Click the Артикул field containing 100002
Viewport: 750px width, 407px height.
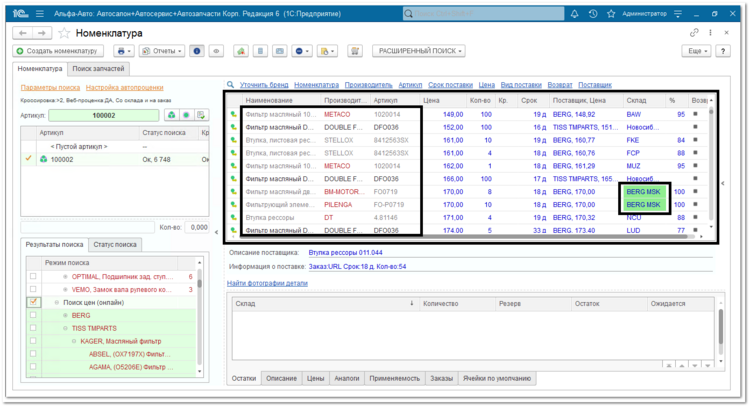pyautogui.click(x=104, y=115)
